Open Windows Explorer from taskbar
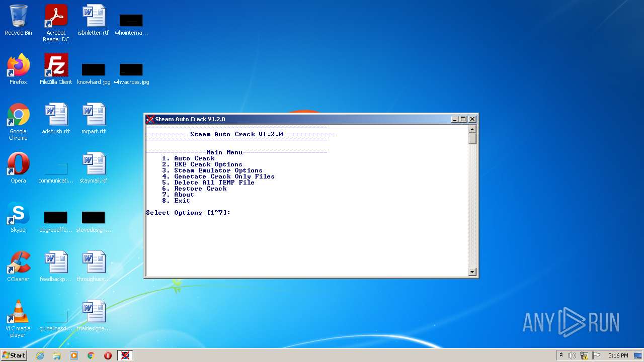The image size is (644, 362). coord(57,355)
